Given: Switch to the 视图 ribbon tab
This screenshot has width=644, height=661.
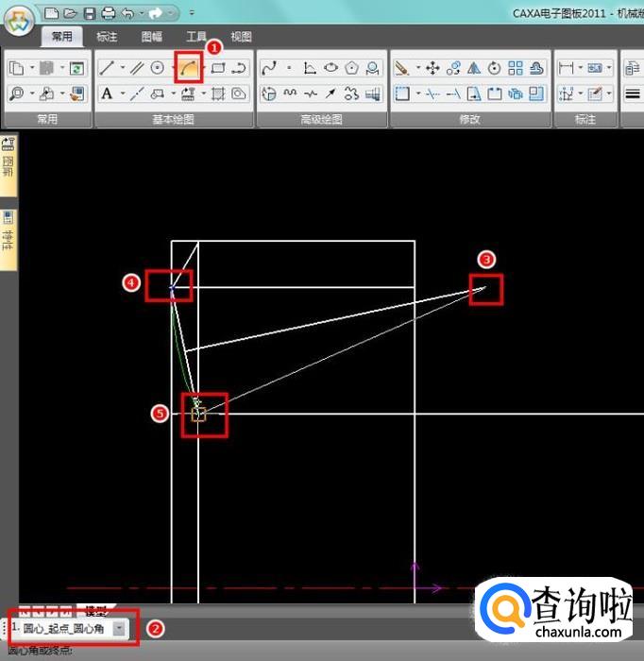Looking at the screenshot, I should click(241, 37).
